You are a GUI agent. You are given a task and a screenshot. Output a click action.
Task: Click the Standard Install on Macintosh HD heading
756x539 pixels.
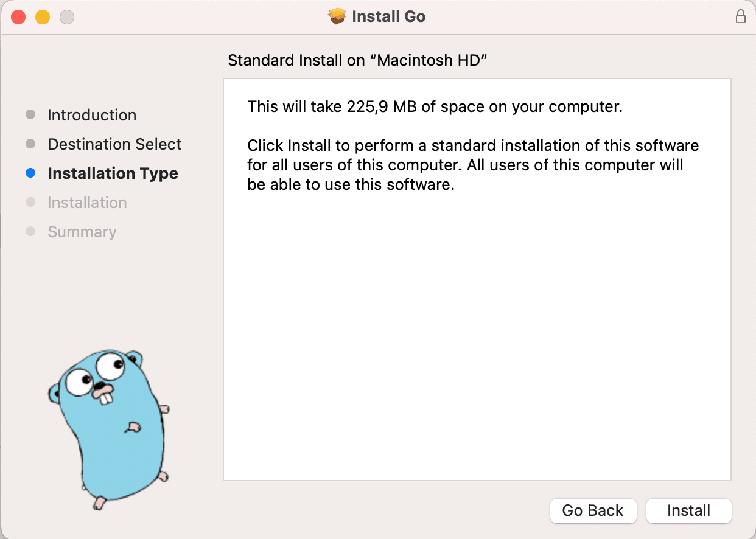point(358,60)
